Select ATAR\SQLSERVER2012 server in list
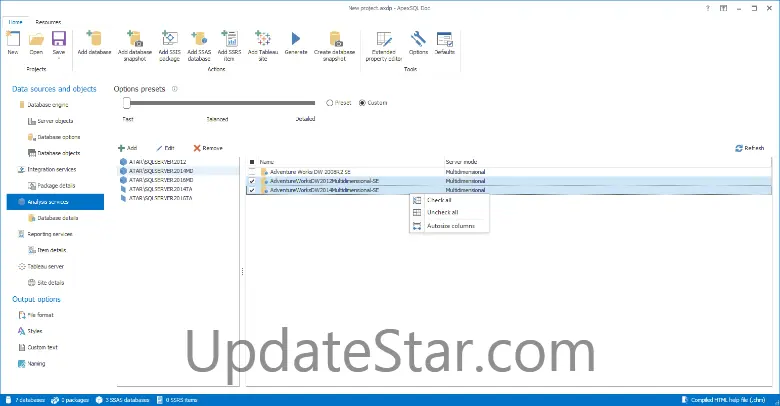Image resolution: width=780 pixels, height=406 pixels. pyautogui.click(x=157, y=162)
